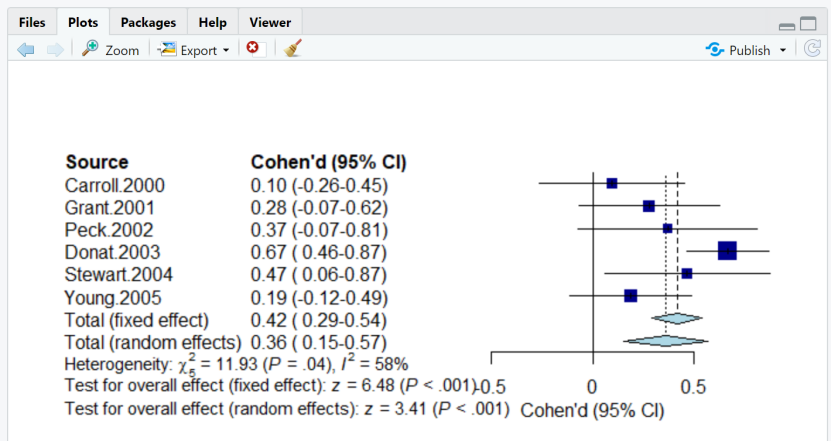Show the Help tab
The image size is (831, 441).
[x=212, y=22]
